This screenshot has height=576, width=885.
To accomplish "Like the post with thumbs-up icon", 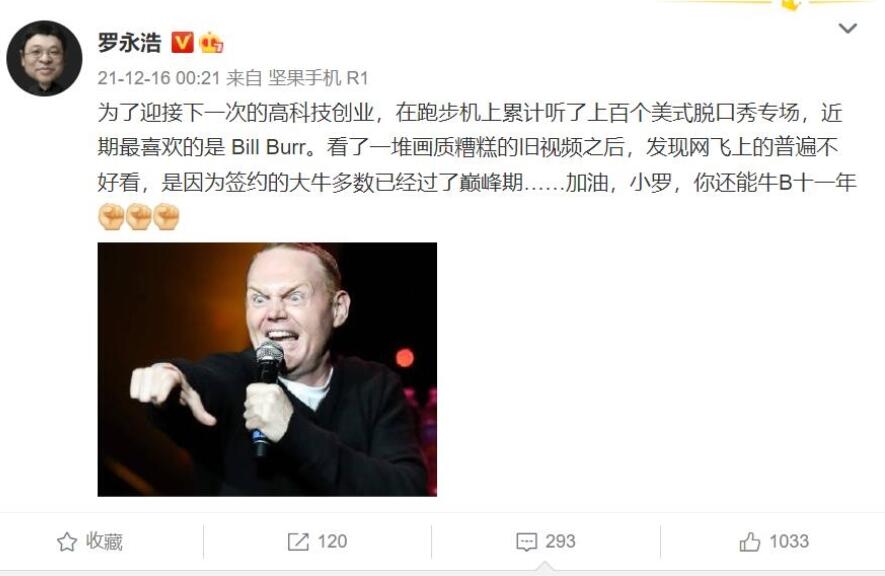I will (750, 542).
